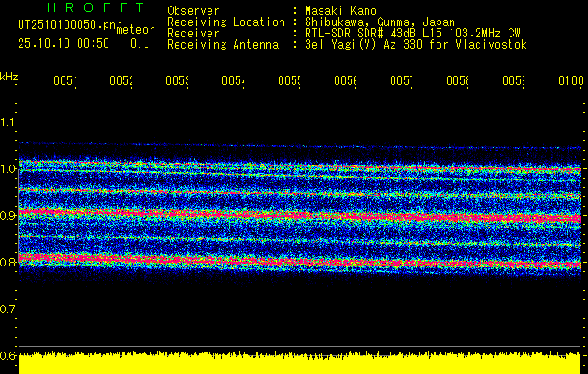Viewport: 588px width, 374px height.
Task: Click the kHz axis unit label
Action: [9, 77]
